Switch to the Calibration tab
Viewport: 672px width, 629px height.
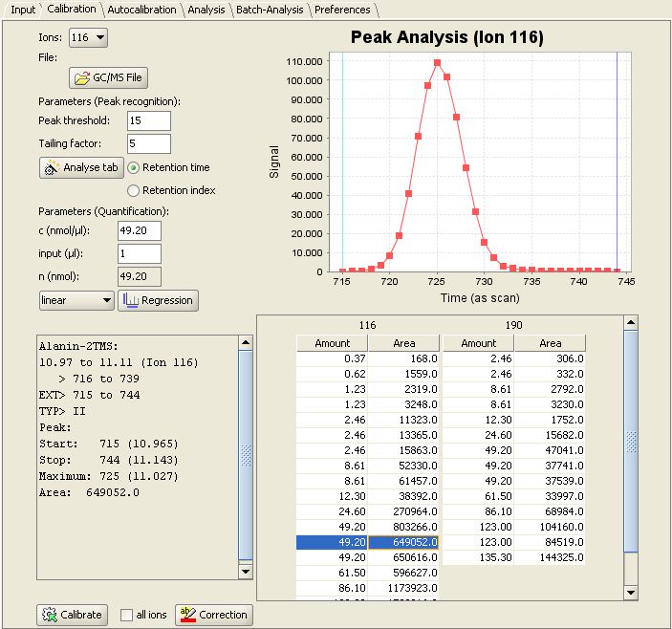pos(72,9)
